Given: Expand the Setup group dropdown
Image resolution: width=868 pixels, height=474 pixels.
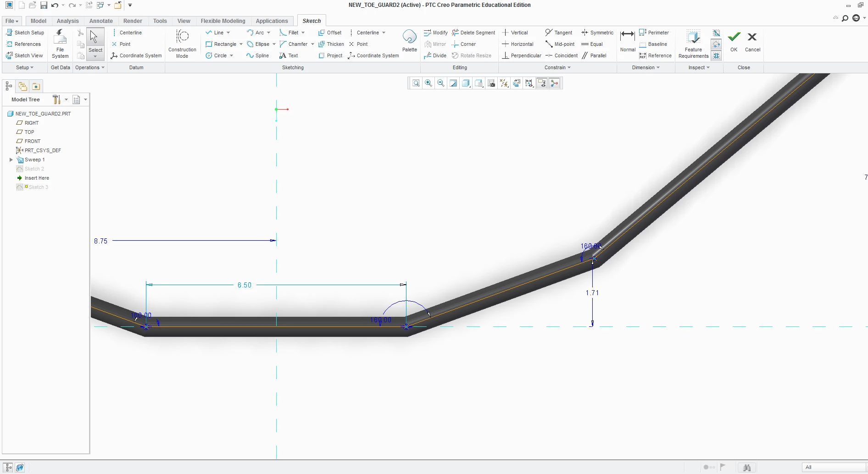Looking at the screenshot, I should pos(25,67).
